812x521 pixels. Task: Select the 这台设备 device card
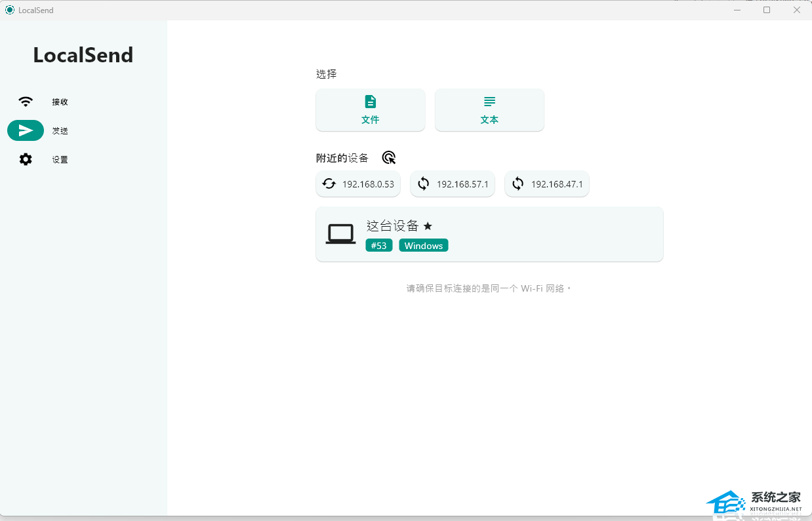pos(489,235)
